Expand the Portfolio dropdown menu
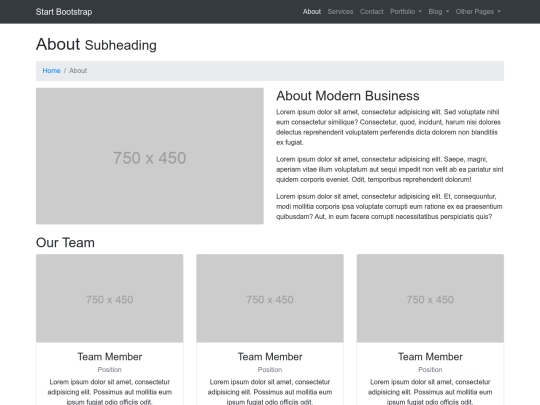This screenshot has height=405, width=540. point(406,12)
